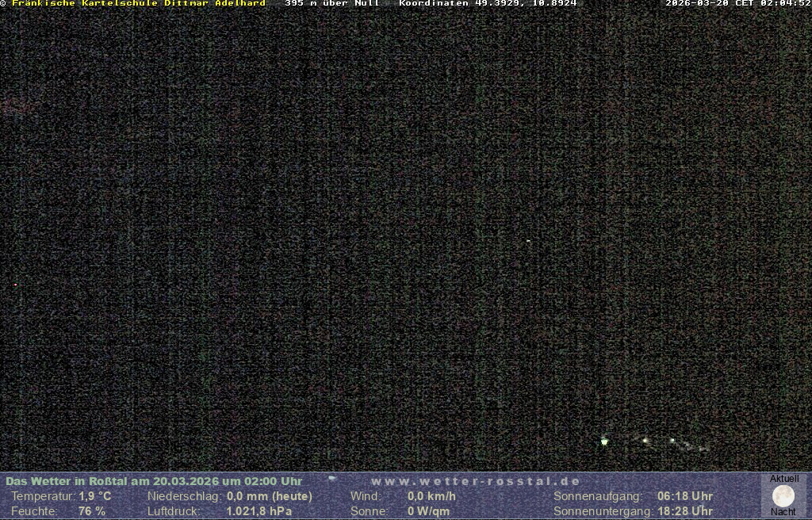Click the Sonnenuntergang time 18:28 Uhr
This screenshot has height=520, width=812.
(x=684, y=511)
